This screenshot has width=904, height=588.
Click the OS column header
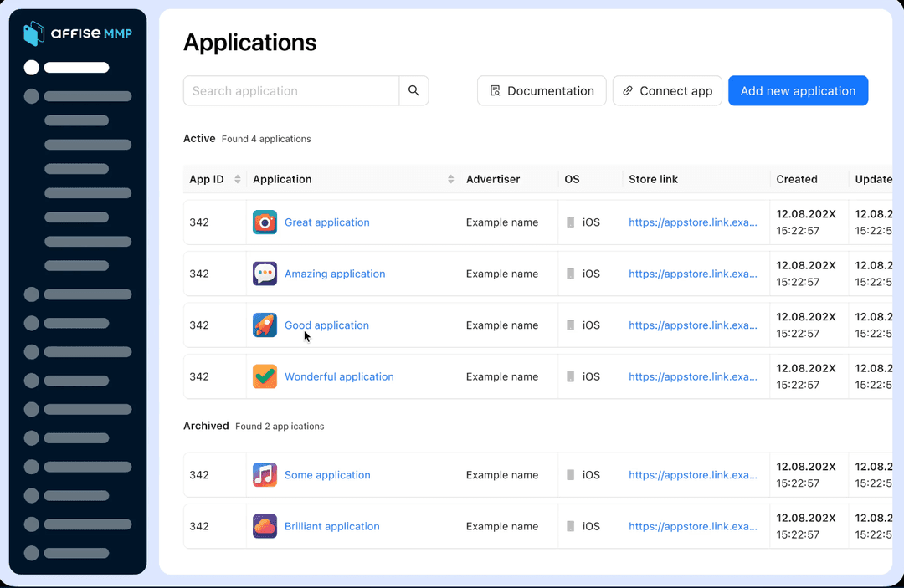[572, 179]
